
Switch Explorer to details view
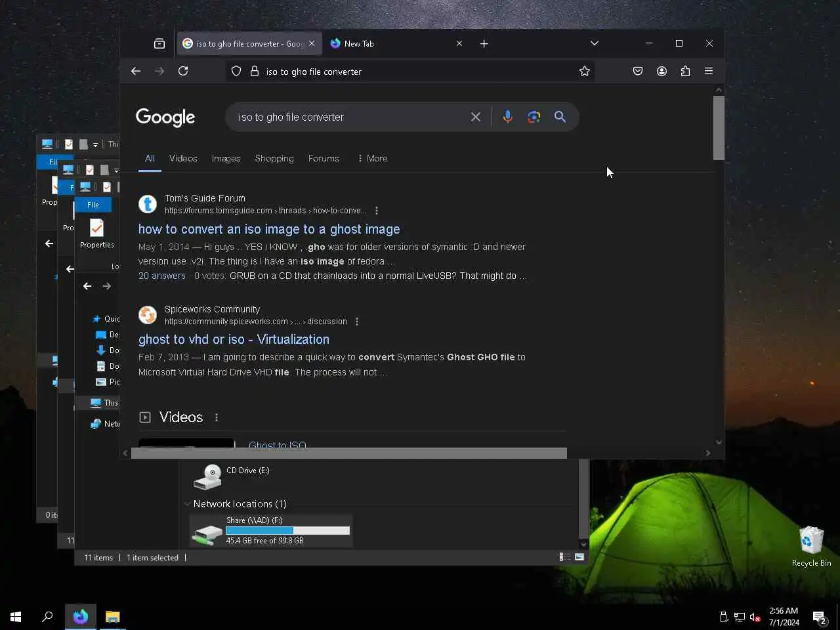(564, 557)
